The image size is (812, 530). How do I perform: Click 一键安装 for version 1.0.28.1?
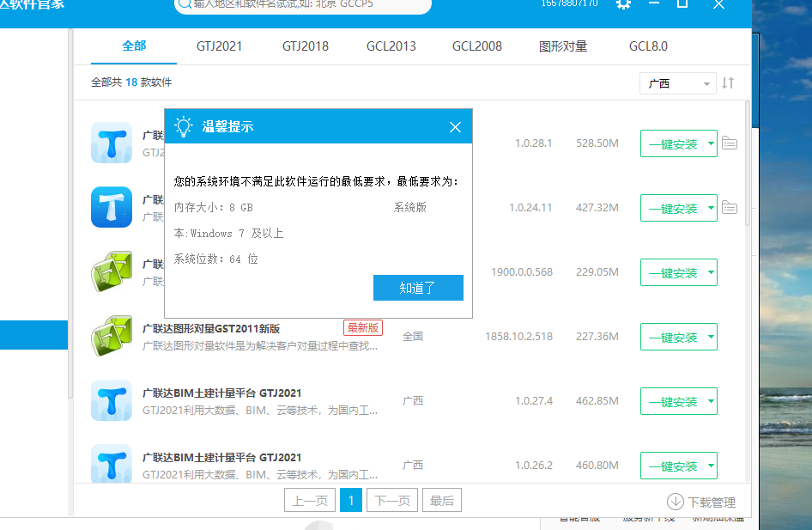pos(673,143)
